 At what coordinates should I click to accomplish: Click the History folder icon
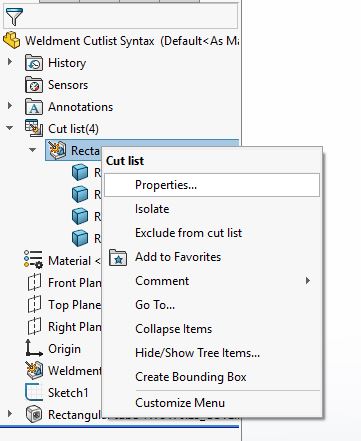34,63
